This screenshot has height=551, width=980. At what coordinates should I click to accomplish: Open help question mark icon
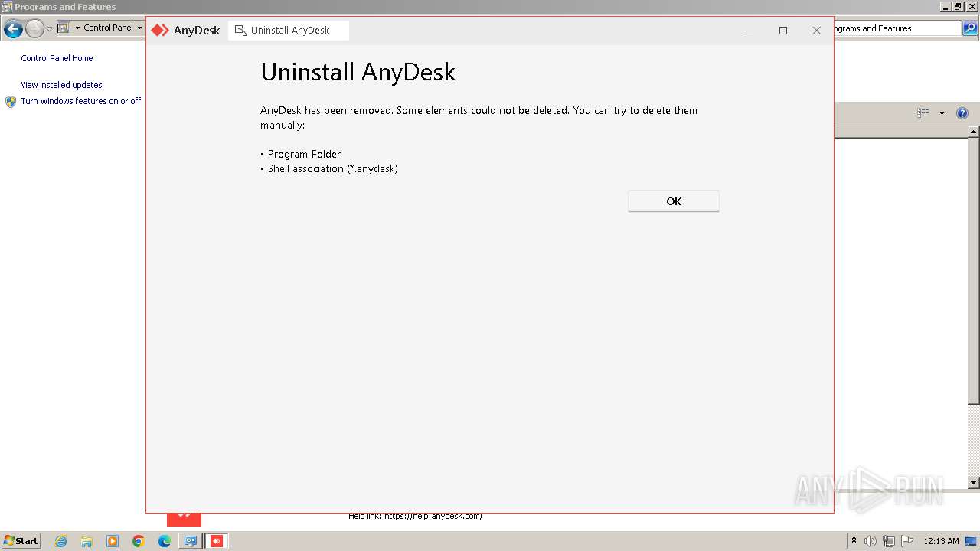(x=962, y=113)
